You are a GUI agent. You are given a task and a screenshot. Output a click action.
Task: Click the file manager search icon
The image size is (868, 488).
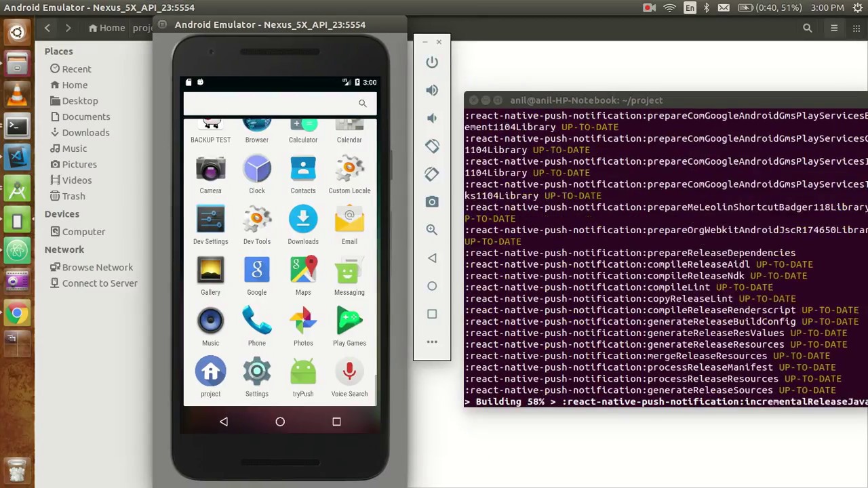click(x=807, y=28)
